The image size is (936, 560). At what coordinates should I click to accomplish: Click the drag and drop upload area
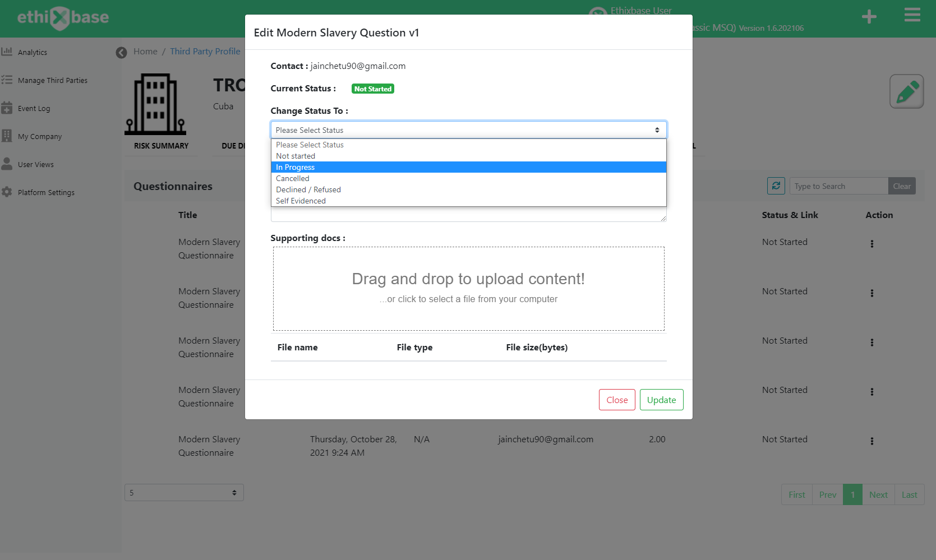468,288
